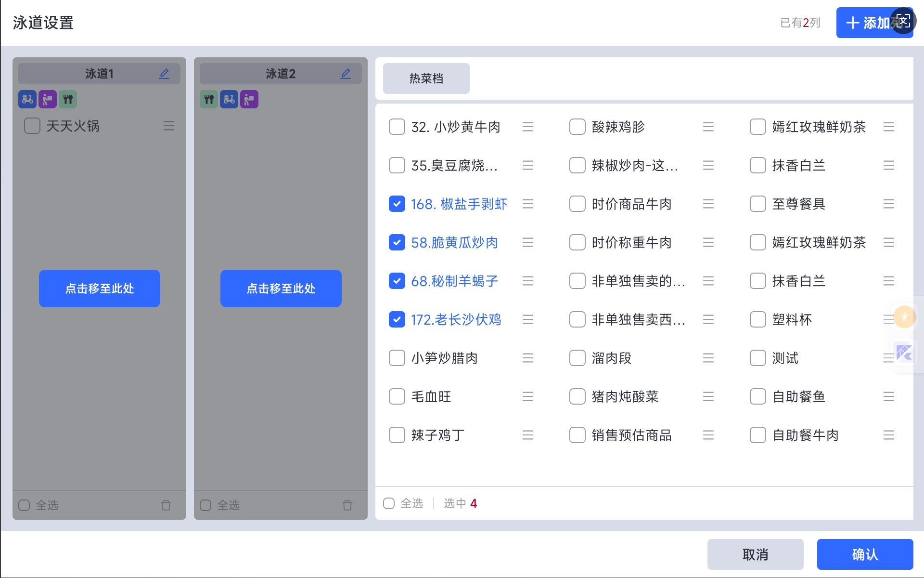Click the screenshot capture icon at top right
Screen dimensions: 924x578
(903, 21)
